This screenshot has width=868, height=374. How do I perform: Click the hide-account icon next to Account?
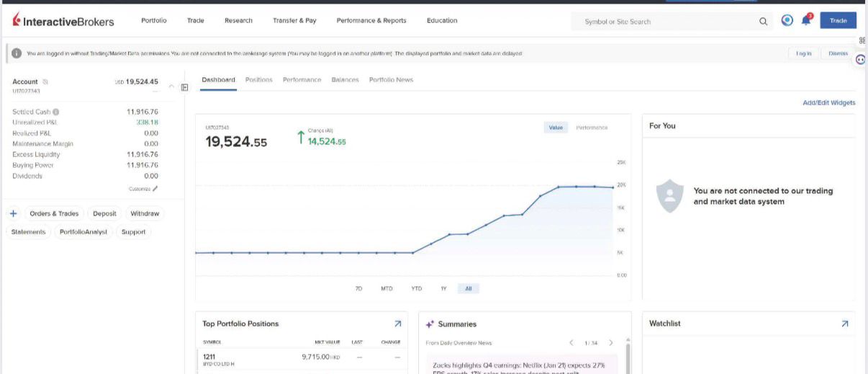[45, 81]
